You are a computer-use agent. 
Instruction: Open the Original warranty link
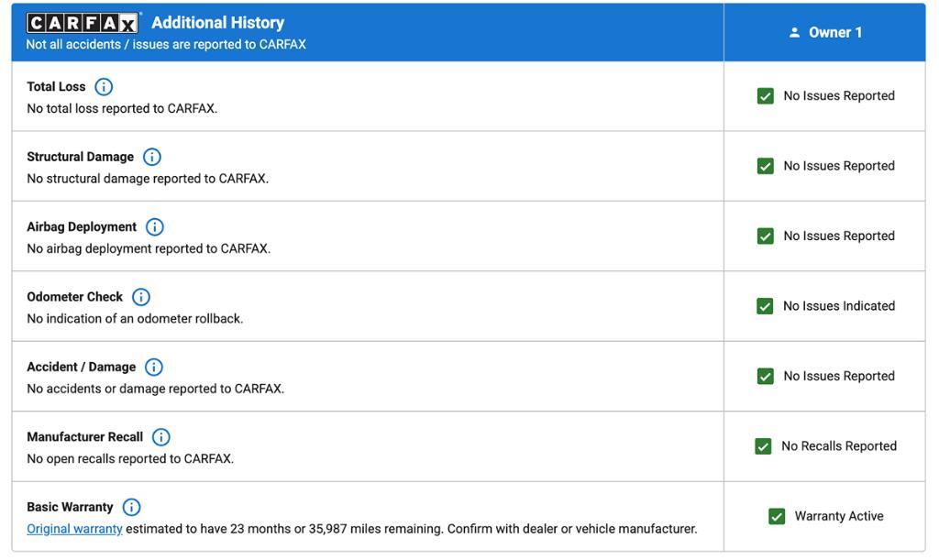click(x=75, y=529)
